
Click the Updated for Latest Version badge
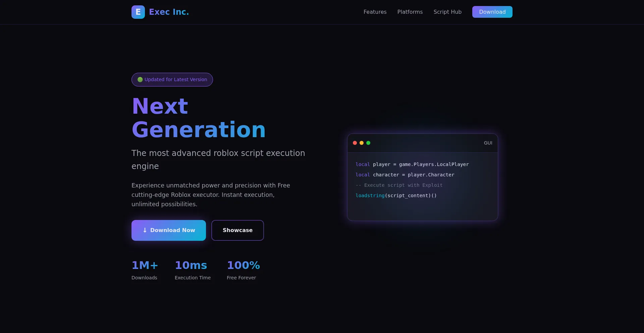pyautogui.click(x=172, y=80)
